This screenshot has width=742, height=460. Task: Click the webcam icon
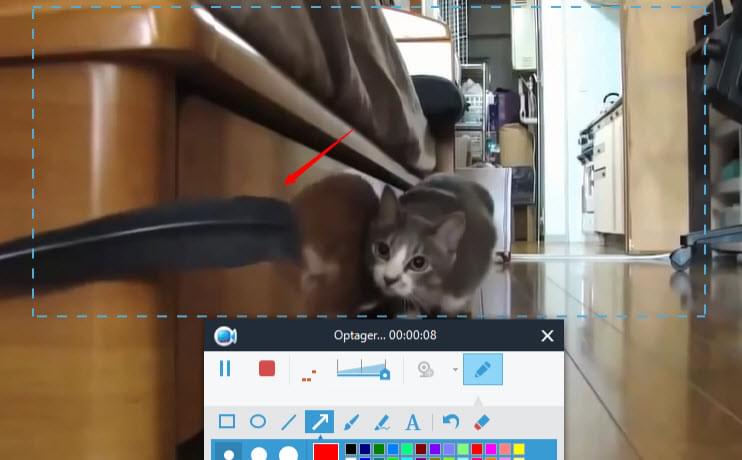click(x=426, y=369)
